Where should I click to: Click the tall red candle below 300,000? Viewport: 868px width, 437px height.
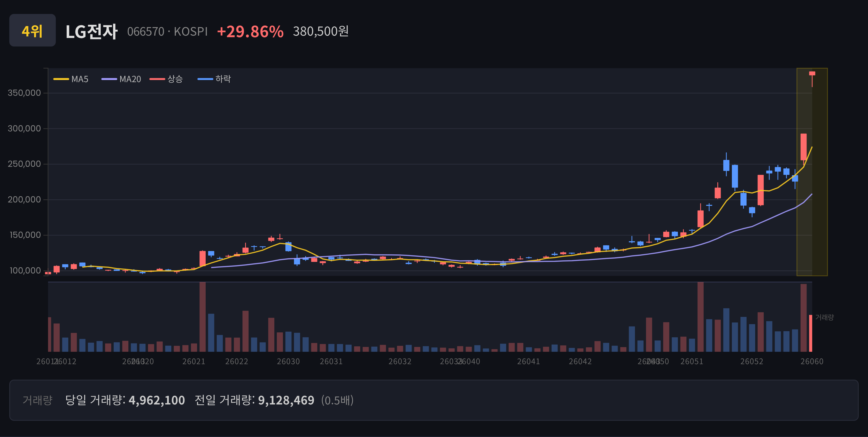[x=804, y=147]
